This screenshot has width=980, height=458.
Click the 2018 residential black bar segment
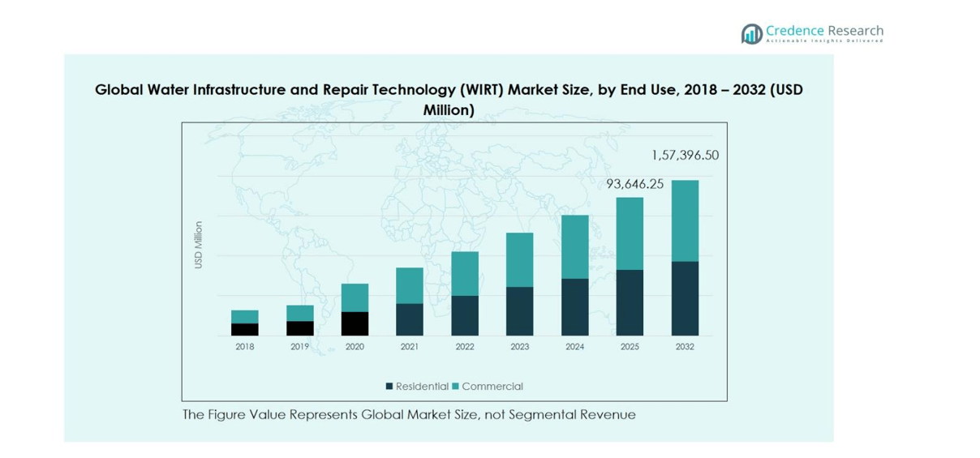pos(244,329)
